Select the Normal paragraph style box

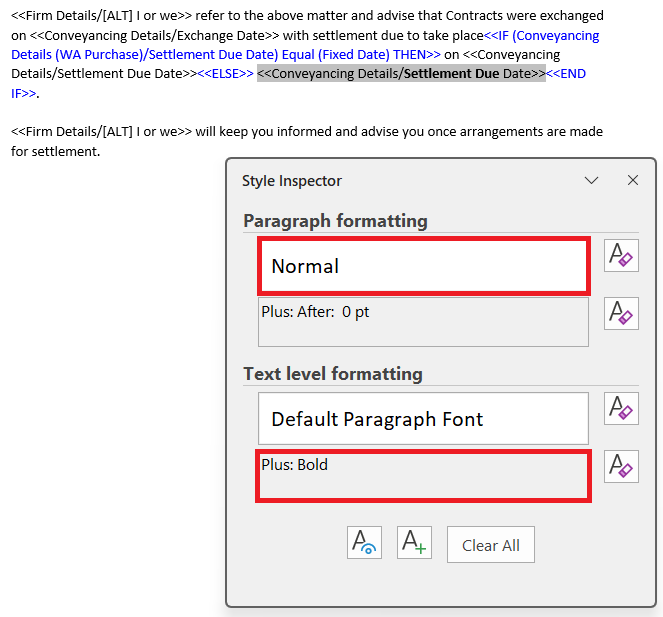pos(424,266)
